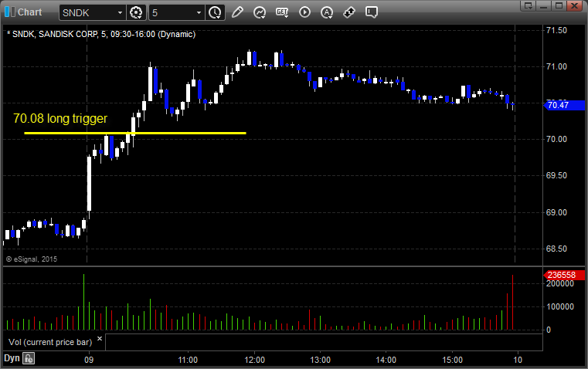Click the 70.08 long trigger text annotation
Screen dimensions: 588x369
60,118
